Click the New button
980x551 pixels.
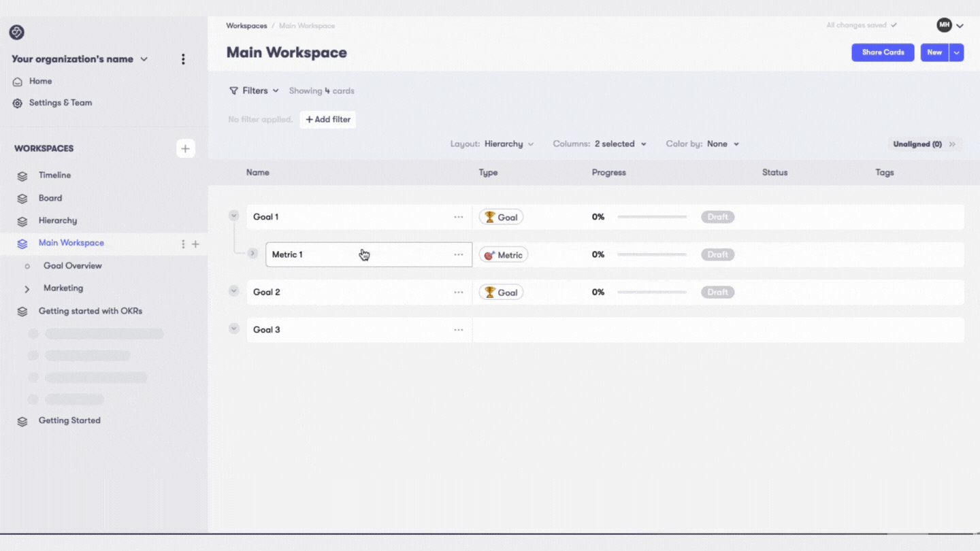[934, 52]
